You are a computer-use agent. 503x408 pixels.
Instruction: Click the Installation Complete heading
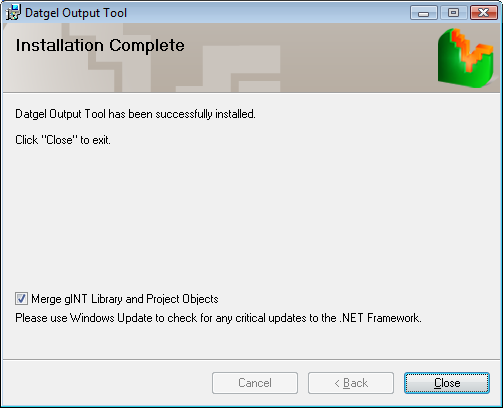coord(100,45)
